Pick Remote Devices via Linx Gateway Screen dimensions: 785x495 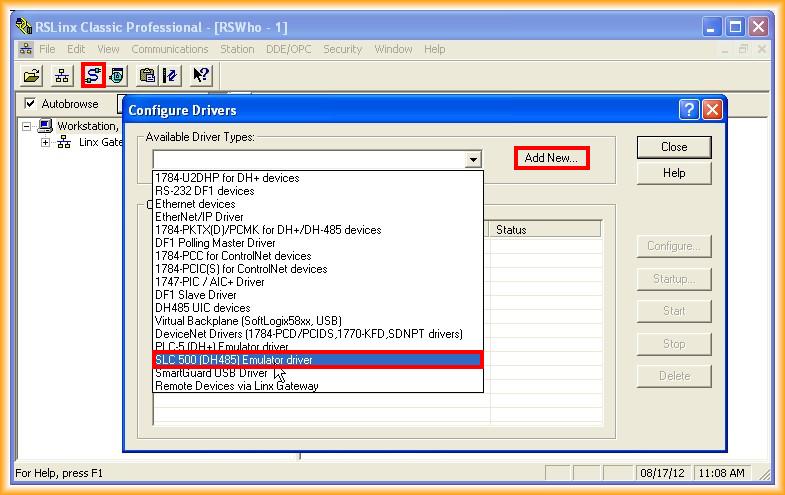point(237,386)
